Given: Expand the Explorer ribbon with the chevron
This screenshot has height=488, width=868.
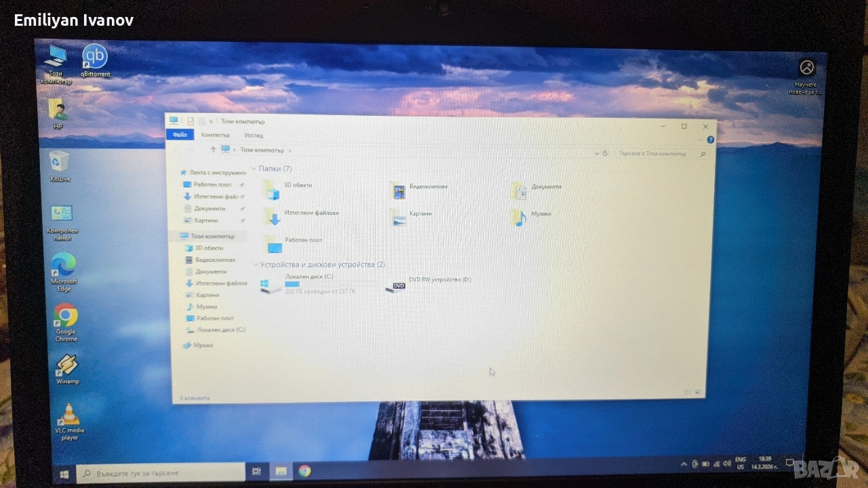Looking at the screenshot, I should (701, 140).
